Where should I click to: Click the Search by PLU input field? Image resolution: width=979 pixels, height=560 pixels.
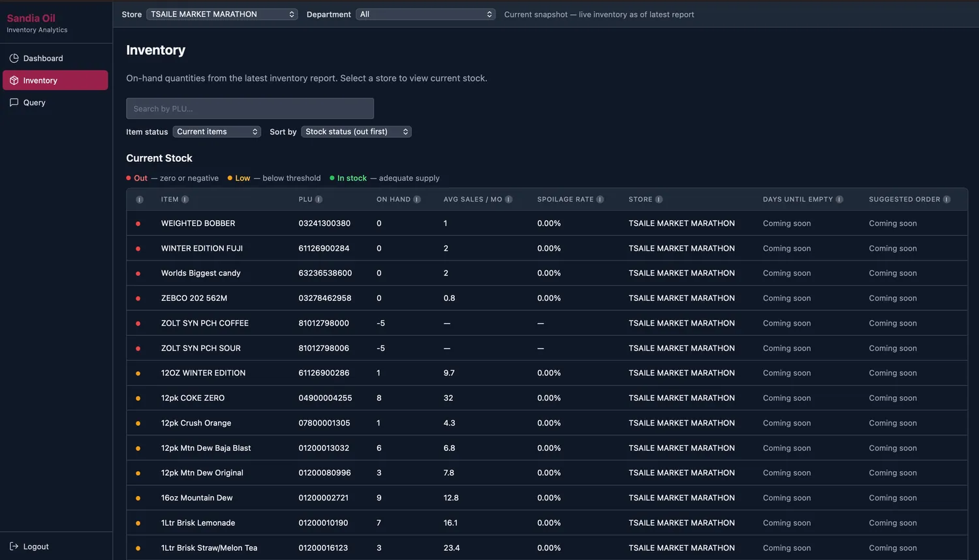[x=249, y=108]
